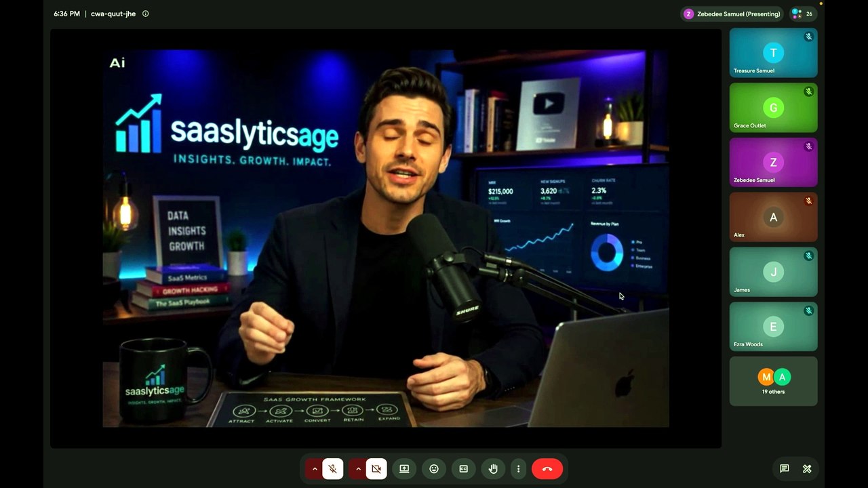Click muted mic icon on Zebedee Samuel tile
Viewport: 868px width, 488px height.
coord(808,146)
